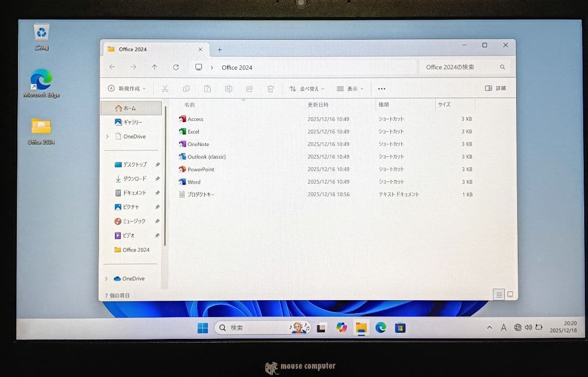
Task: Refresh the Office 2024 folder view
Action: coord(176,67)
